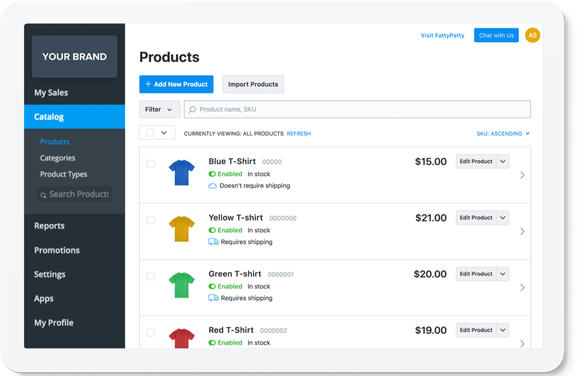Screen dimensions: 578x376
Task: Click the magnifier icon in sidebar Search Products
Action: coord(43,195)
